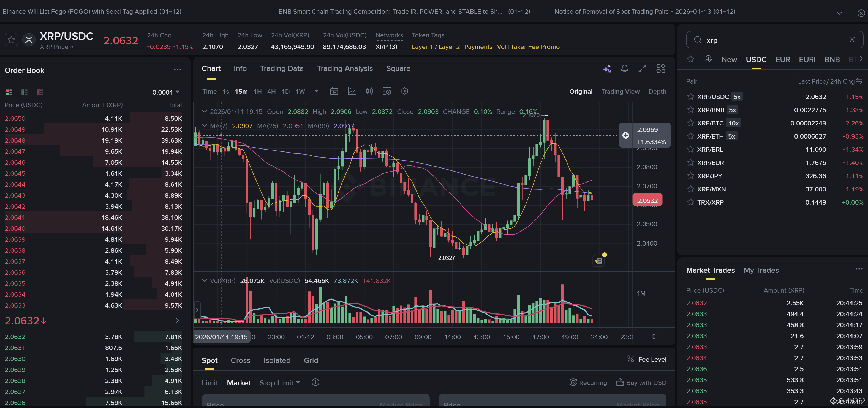Switch to Trading Analysis tab
Screen dimensions: 868x408
[x=344, y=68]
